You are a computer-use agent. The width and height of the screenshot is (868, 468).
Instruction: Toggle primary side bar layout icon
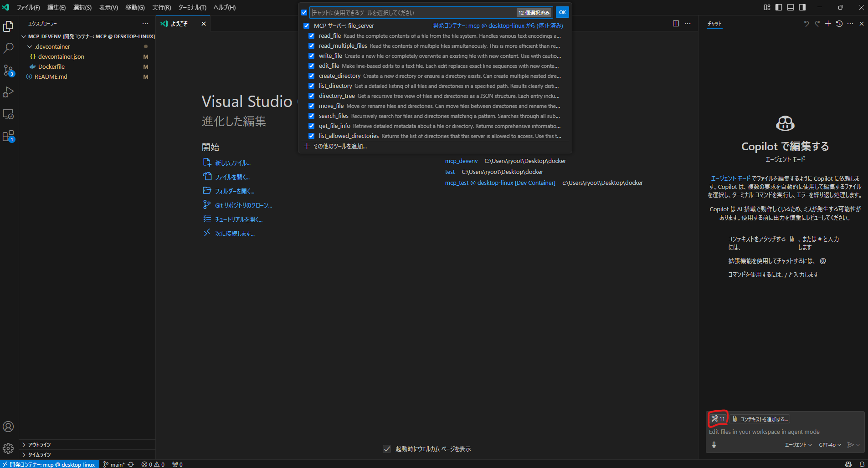pyautogui.click(x=779, y=7)
